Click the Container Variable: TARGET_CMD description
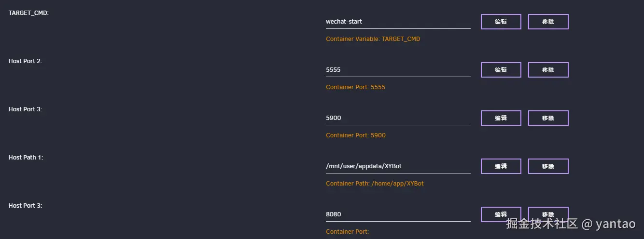Viewport: 644px width, 239px height. pyautogui.click(x=373, y=39)
